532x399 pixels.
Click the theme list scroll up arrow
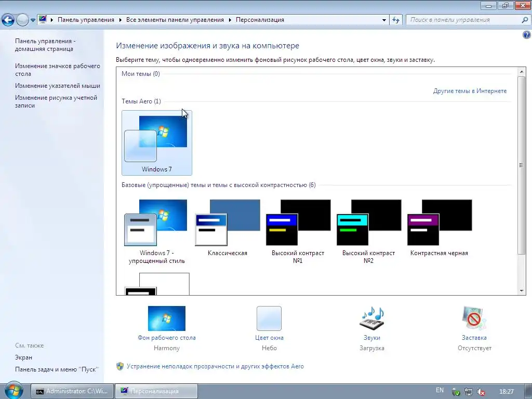[x=522, y=72]
